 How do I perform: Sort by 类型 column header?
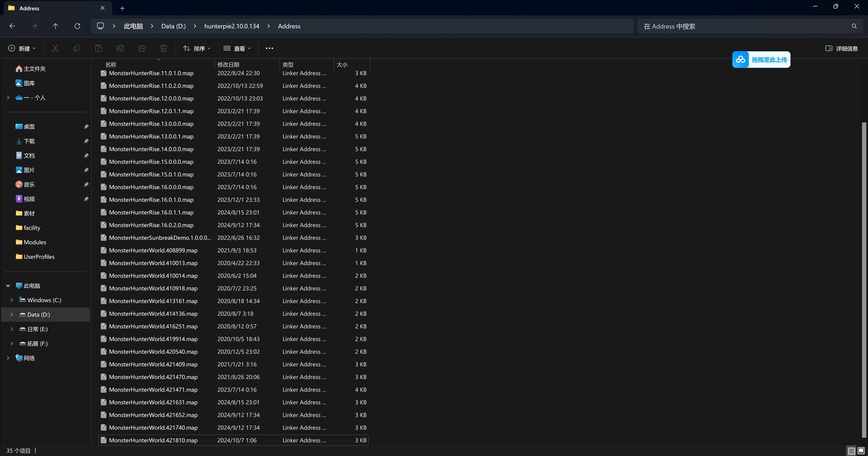tap(307, 64)
